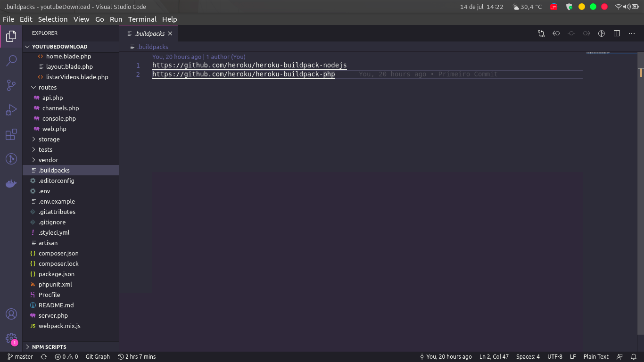Open the Edit menu
Image resolution: width=644 pixels, height=362 pixels.
point(26,19)
